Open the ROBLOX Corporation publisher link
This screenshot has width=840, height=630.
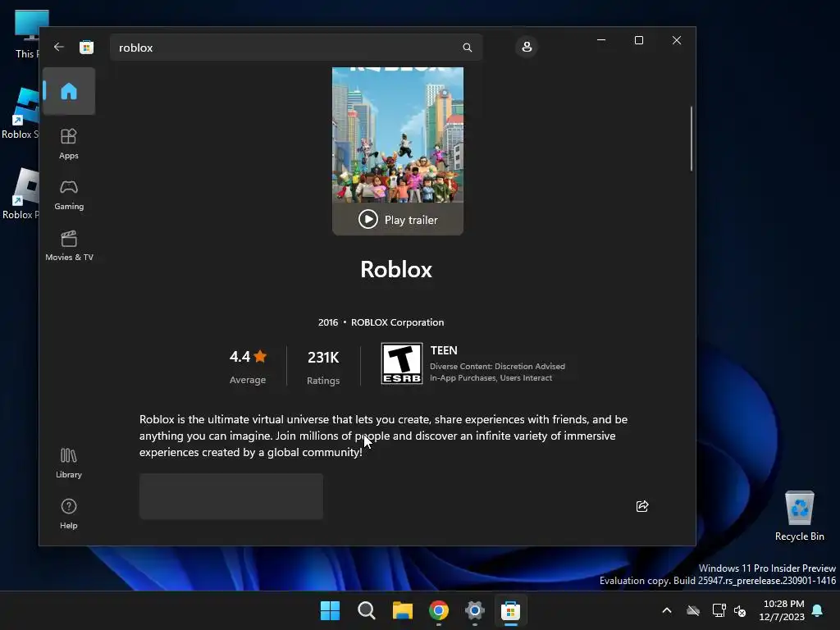(x=398, y=322)
